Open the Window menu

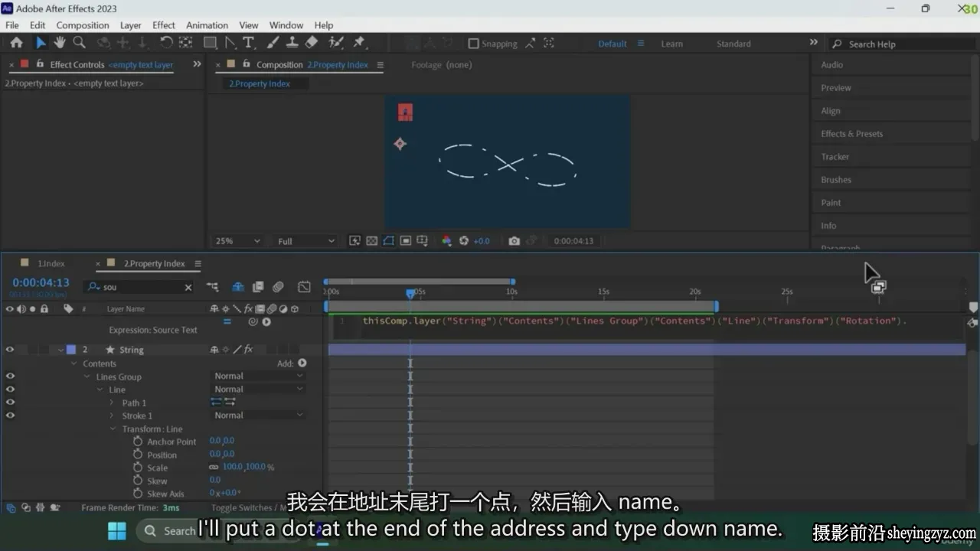(286, 25)
